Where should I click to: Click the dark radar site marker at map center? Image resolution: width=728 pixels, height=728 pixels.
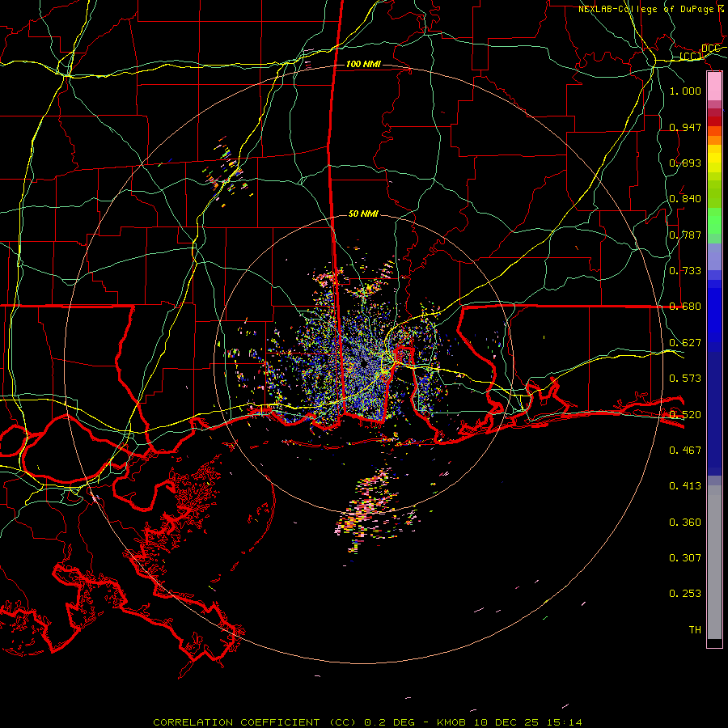[x=364, y=365]
